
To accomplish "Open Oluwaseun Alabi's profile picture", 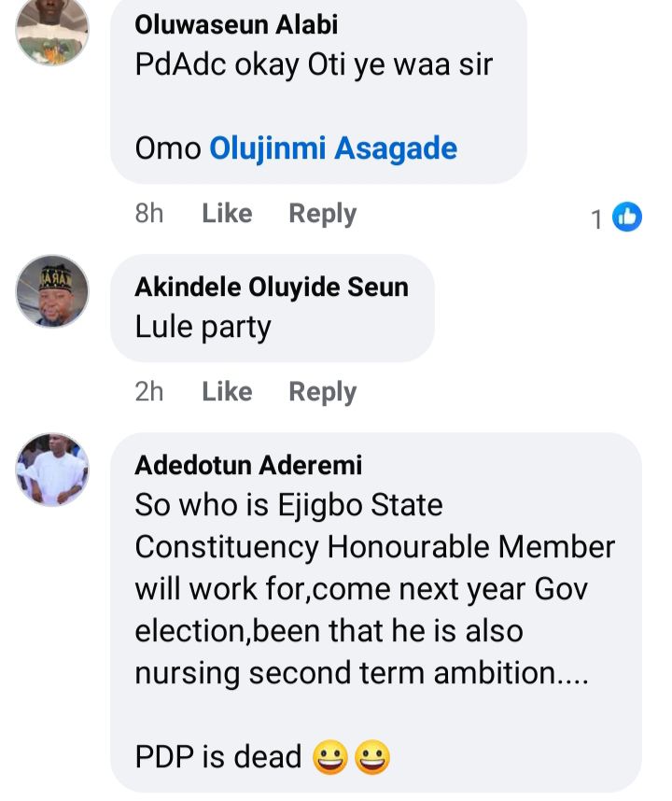I will coord(52,32).
